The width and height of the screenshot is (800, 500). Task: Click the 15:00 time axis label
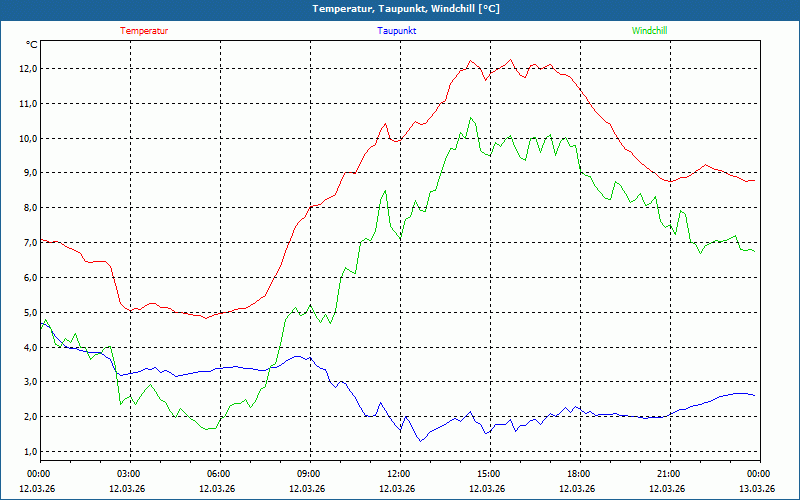coord(488,474)
